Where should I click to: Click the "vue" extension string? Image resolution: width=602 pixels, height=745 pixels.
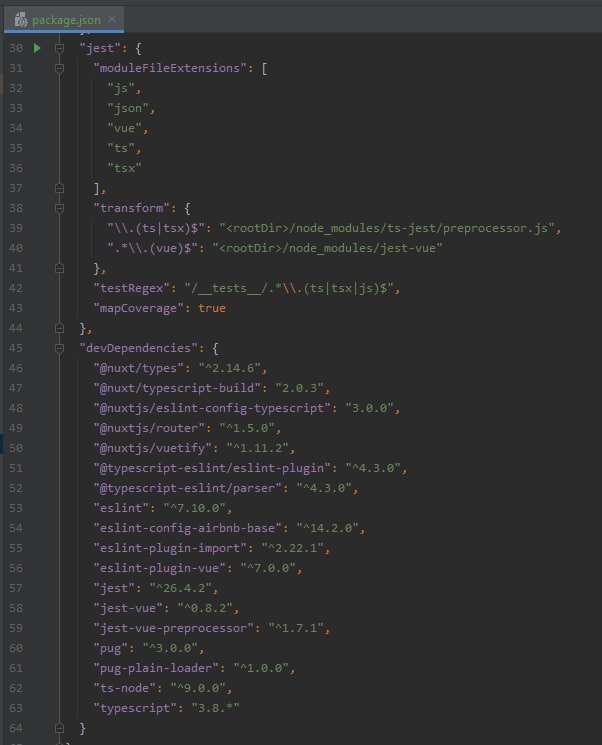(x=124, y=128)
